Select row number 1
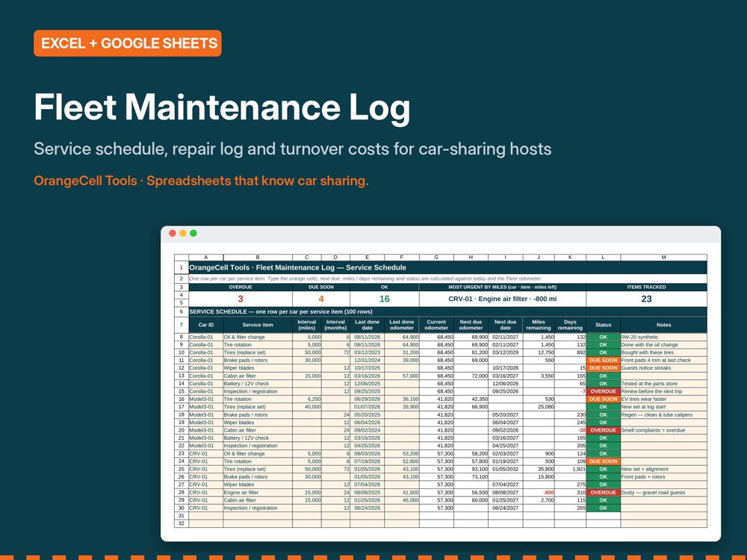Viewport: 747px width, 560px height. point(182,267)
